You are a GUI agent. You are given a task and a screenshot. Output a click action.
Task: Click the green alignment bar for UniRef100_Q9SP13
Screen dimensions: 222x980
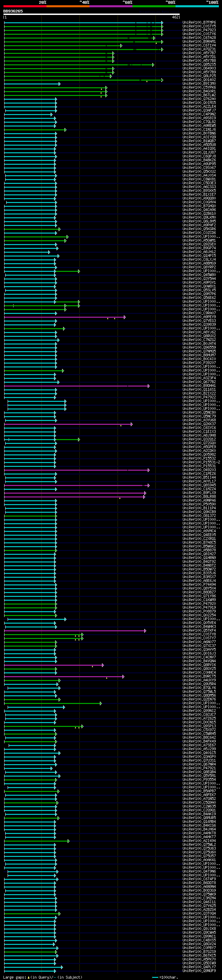[x=44, y=726]
